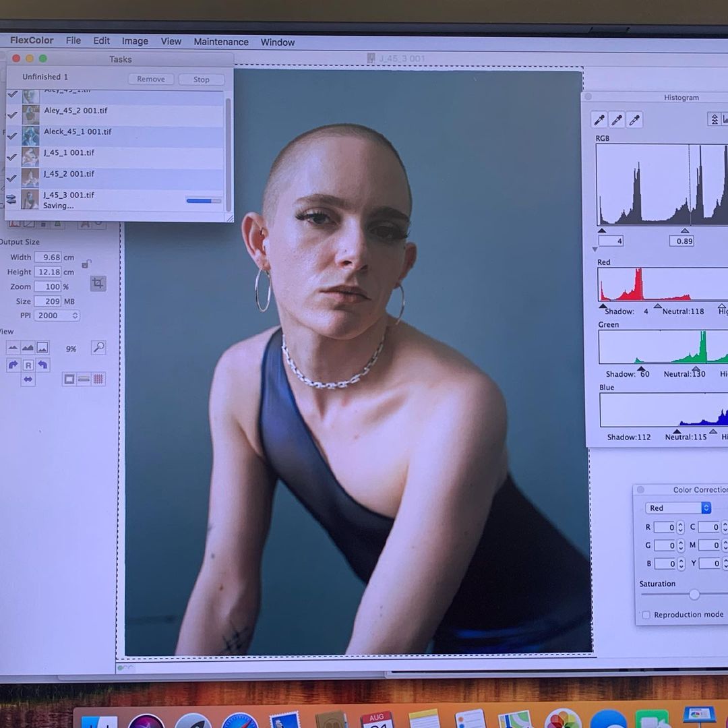This screenshot has width=728, height=728.
Task: Rotate image counter-clockwise with left arrow
Action: (x=43, y=365)
